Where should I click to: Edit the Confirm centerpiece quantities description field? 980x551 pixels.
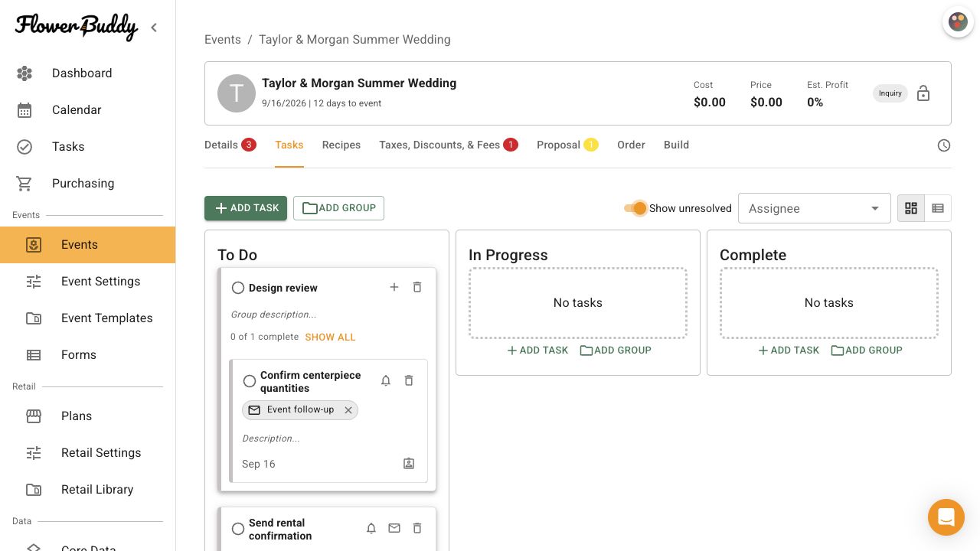point(271,439)
